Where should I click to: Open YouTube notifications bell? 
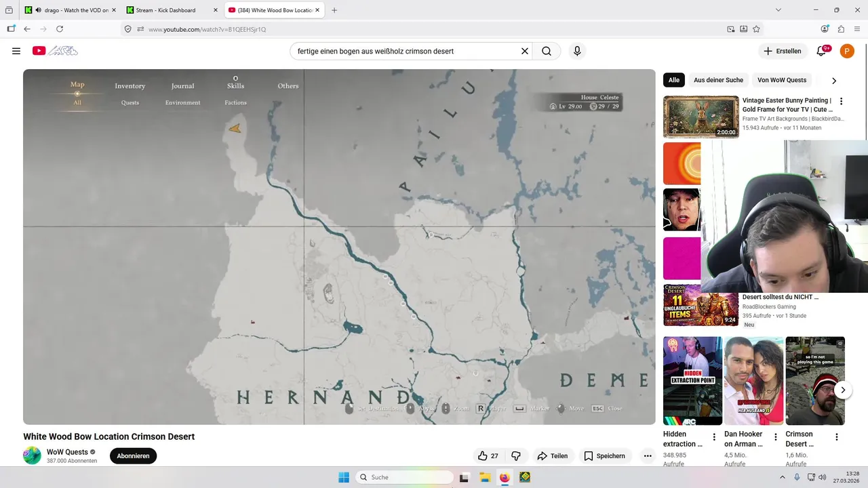pyautogui.click(x=821, y=51)
